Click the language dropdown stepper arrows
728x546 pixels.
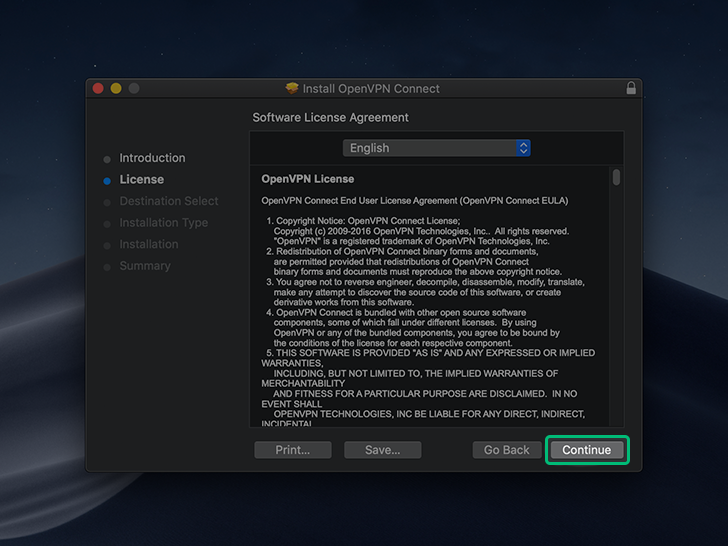tap(523, 148)
